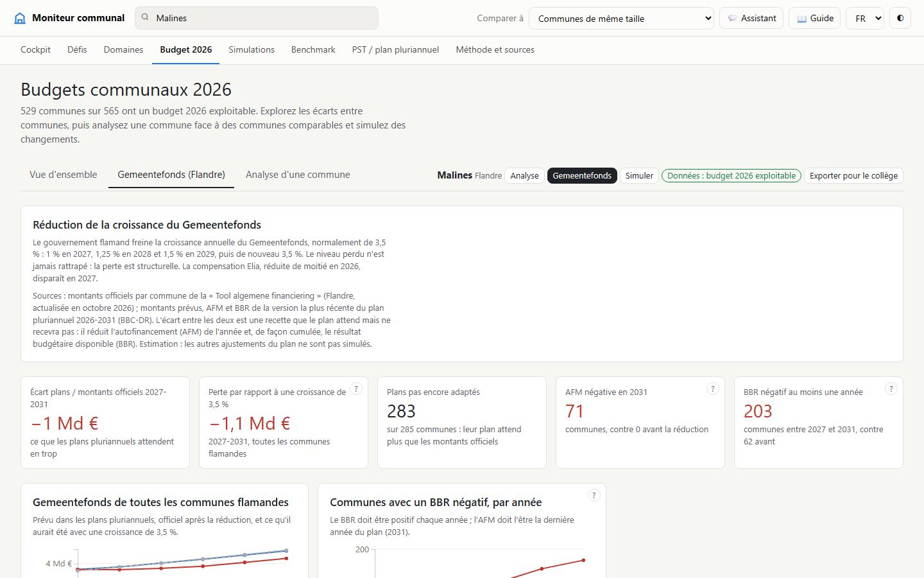Image resolution: width=924 pixels, height=578 pixels.
Task: Select the Gemeentefonds (Flandre) sub-tab
Action: click(x=171, y=175)
